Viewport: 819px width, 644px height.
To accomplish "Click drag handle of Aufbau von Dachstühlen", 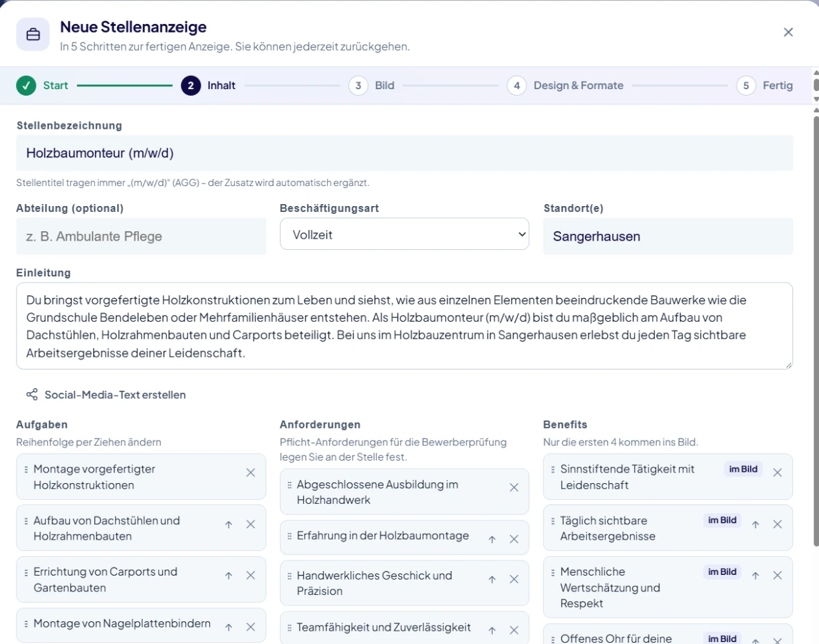I will pos(26,520).
